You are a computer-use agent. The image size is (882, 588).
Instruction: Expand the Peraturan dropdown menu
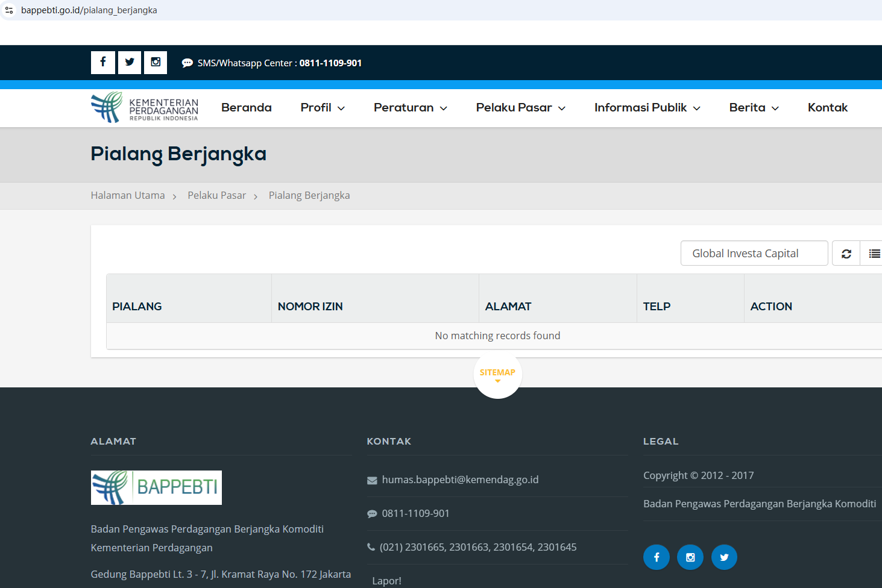(410, 108)
